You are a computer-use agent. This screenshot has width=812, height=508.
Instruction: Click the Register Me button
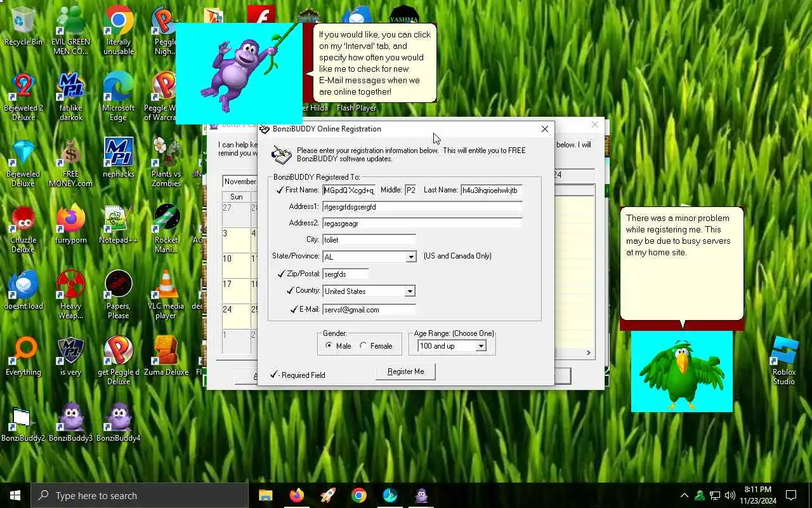(405, 371)
